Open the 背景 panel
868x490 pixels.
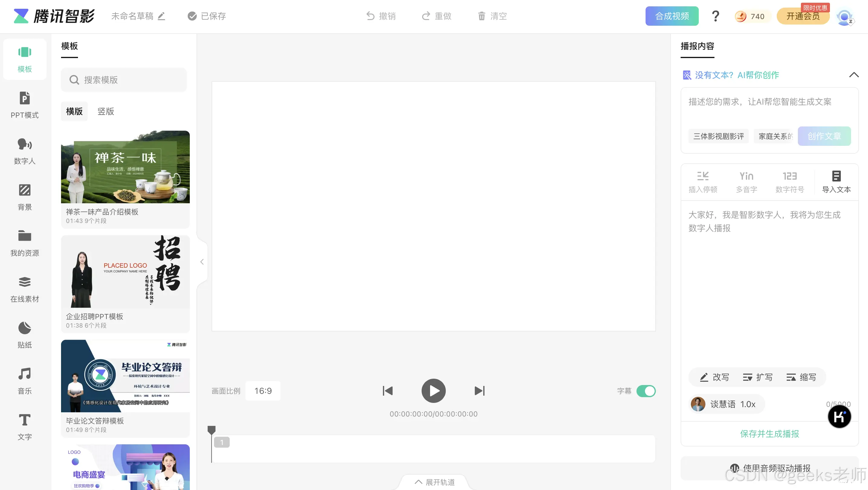click(x=24, y=197)
